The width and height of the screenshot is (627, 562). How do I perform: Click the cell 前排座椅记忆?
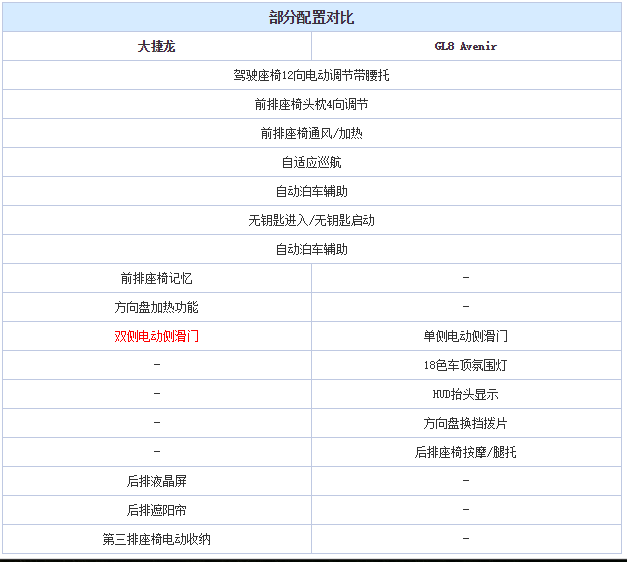point(156,278)
